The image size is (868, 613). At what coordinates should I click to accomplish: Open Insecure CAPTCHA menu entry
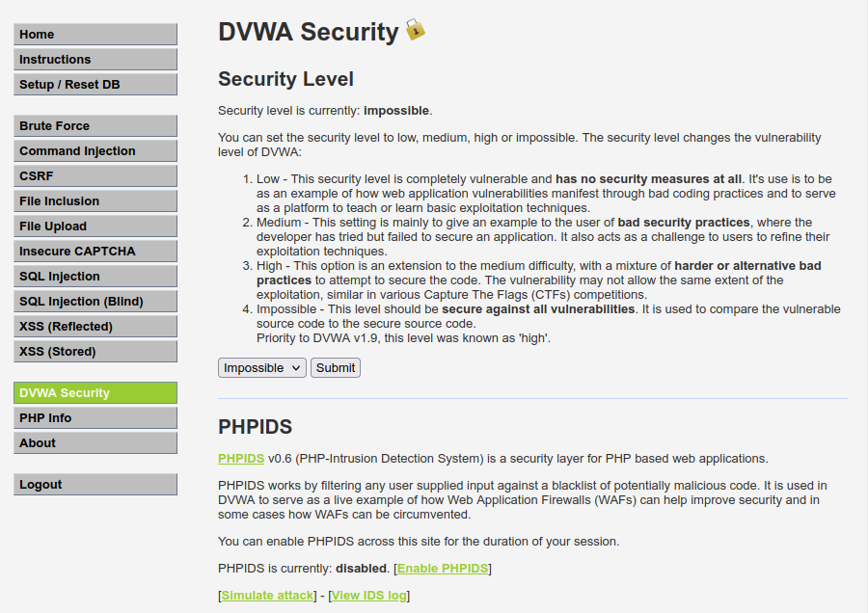tap(95, 252)
